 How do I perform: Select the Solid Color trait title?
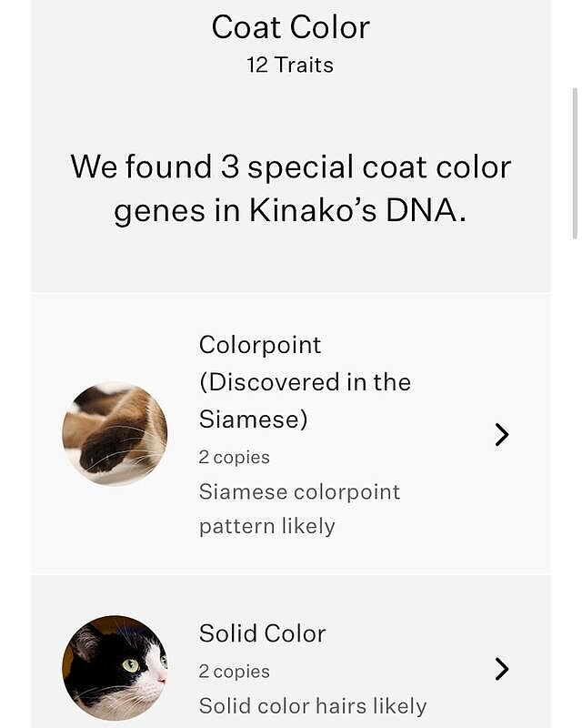[x=262, y=633]
